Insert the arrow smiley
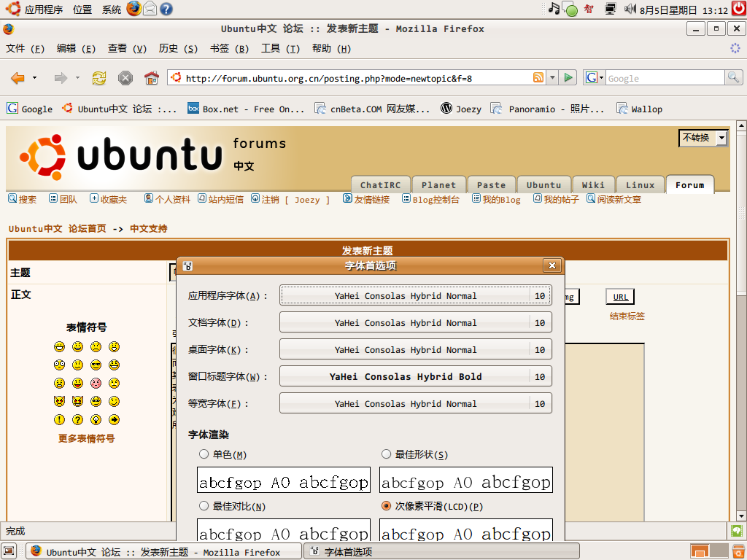747x560 pixels. pyautogui.click(x=114, y=419)
